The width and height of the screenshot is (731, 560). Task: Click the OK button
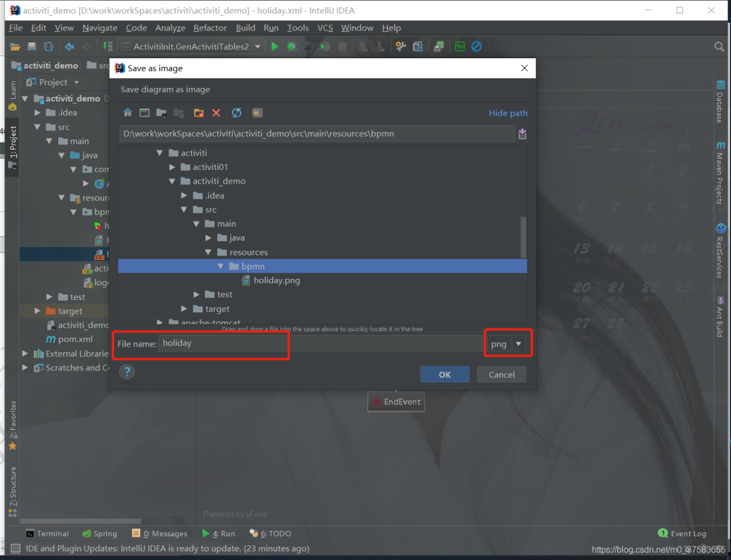[x=445, y=374]
